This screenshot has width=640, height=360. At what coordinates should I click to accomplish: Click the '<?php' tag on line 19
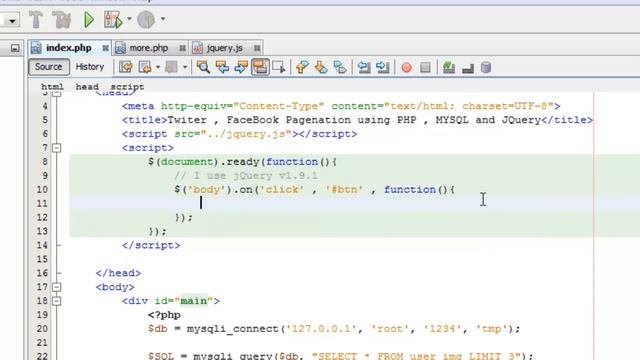click(x=164, y=315)
